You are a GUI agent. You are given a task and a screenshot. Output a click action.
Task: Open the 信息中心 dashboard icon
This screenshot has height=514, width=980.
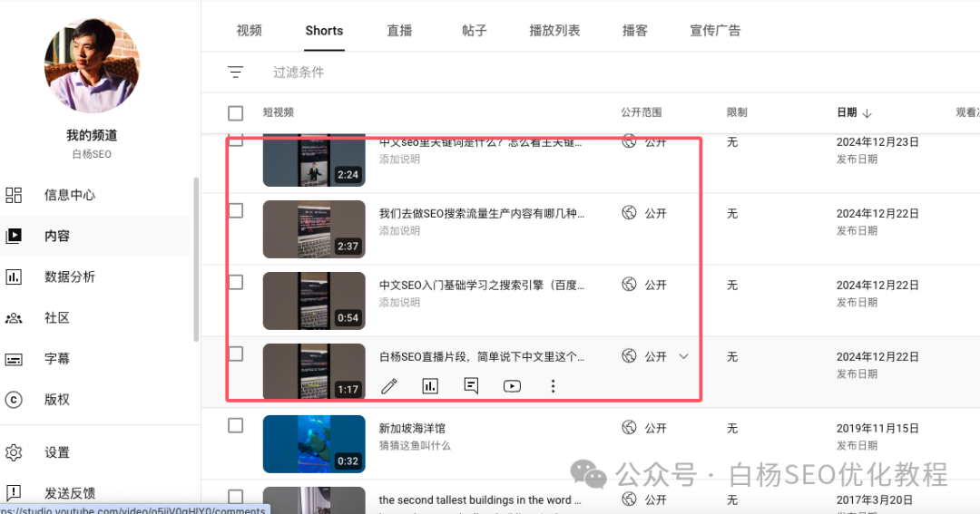tap(14, 195)
